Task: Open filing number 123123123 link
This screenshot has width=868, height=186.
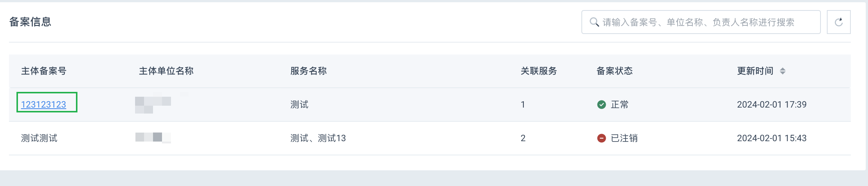Action: coord(43,105)
